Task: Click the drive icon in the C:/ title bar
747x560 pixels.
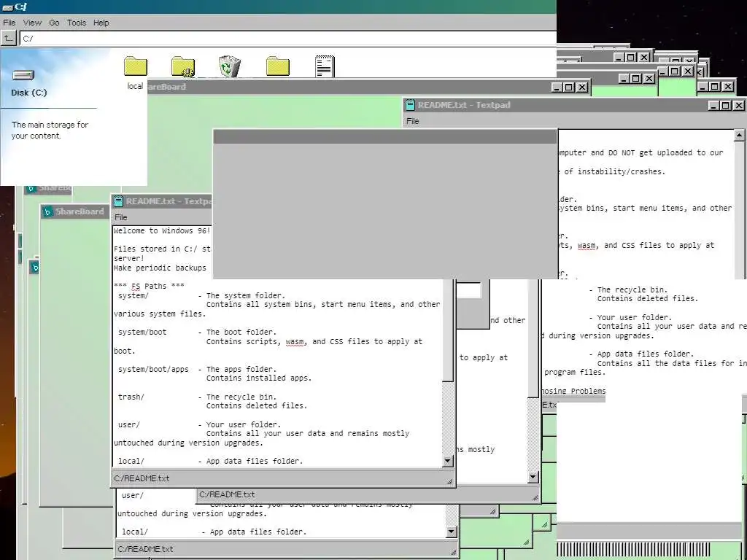Action: coord(7,7)
